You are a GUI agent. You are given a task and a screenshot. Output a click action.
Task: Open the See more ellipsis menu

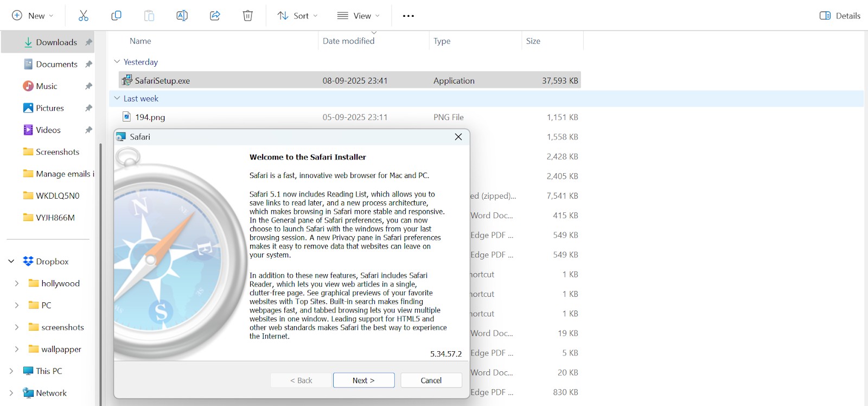pyautogui.click(x=409, y=16)
